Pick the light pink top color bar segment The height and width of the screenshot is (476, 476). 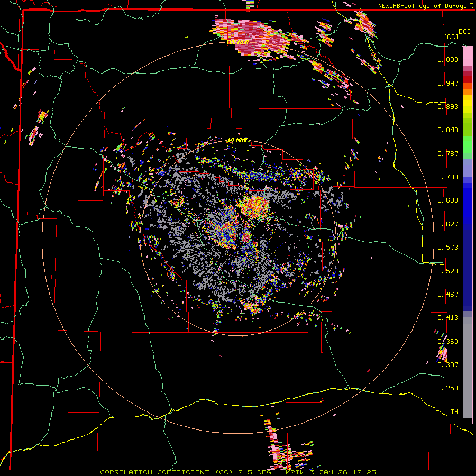coord(467,56)
